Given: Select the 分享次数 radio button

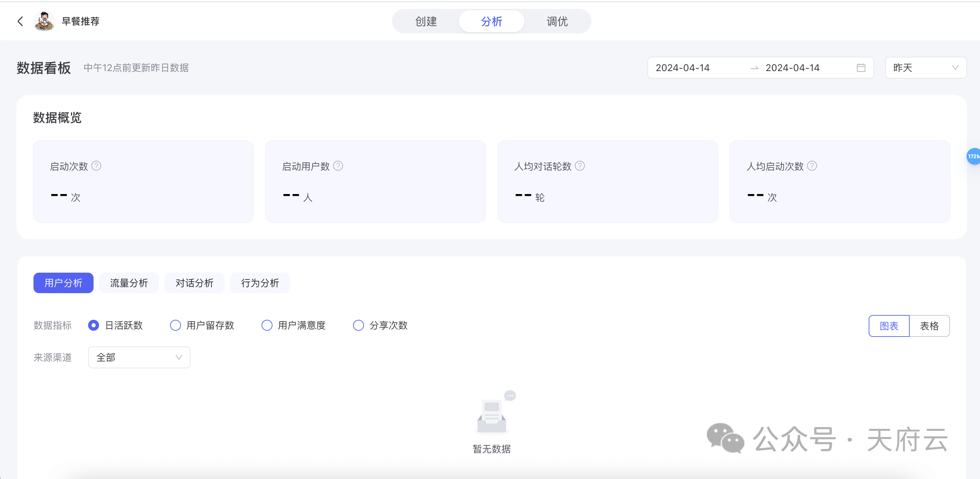Looking at the screenshot, I should coord(359,326).
